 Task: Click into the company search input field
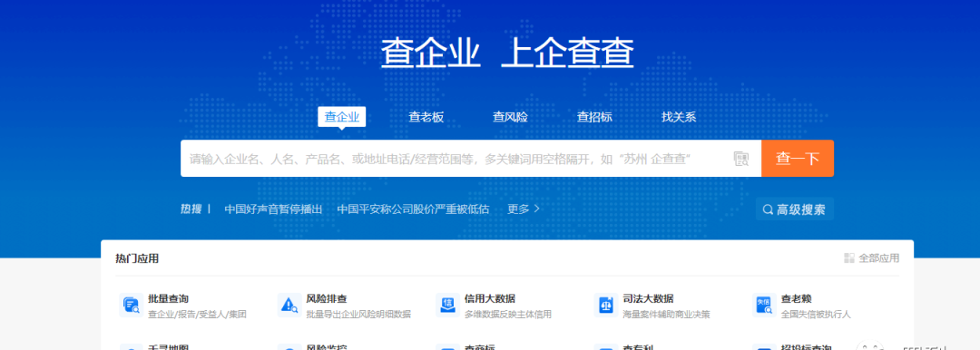click(456, 158)
